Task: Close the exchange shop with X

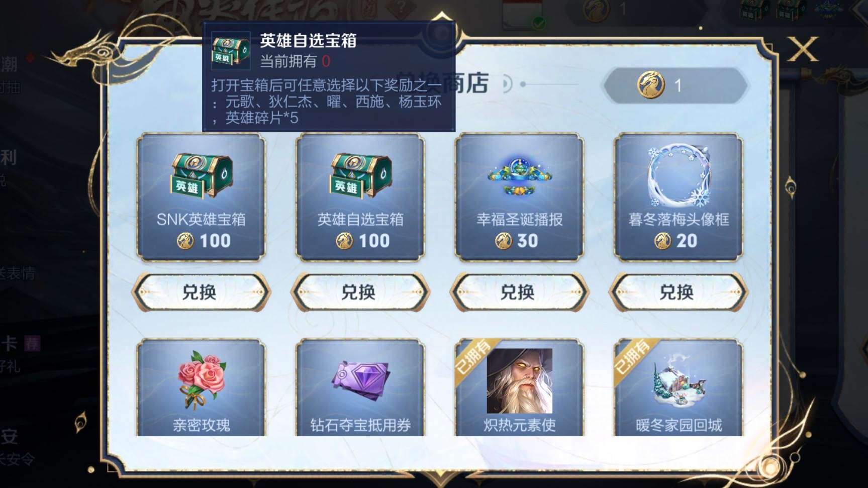Action: coord(803,49)
